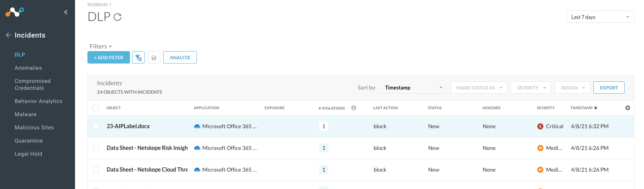
Task: Sort by the Timestamp column arrow
Action: pos(596,108)
